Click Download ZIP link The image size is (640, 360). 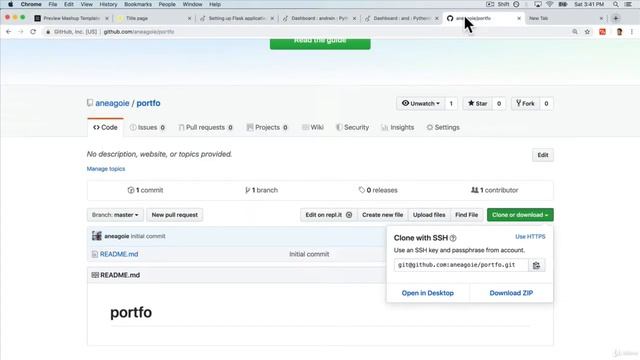pos(511,293)
